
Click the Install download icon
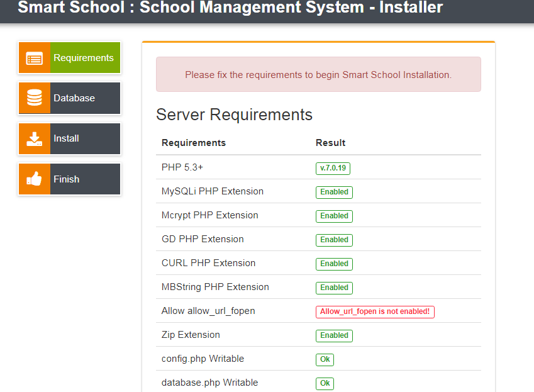(34, 138)
